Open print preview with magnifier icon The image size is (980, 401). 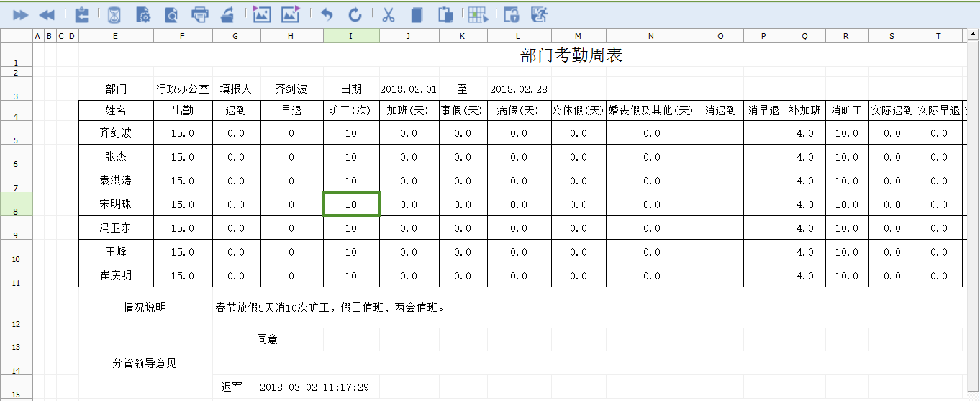[171, 14]
